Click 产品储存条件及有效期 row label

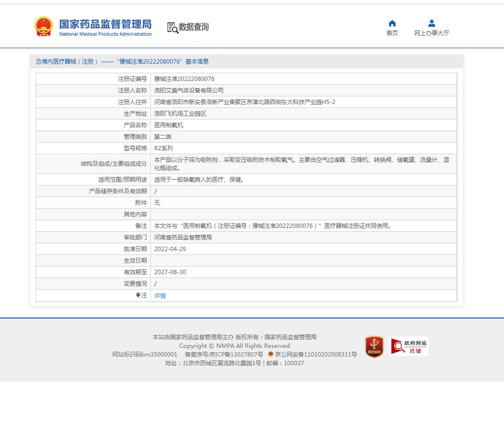(118, 191)
